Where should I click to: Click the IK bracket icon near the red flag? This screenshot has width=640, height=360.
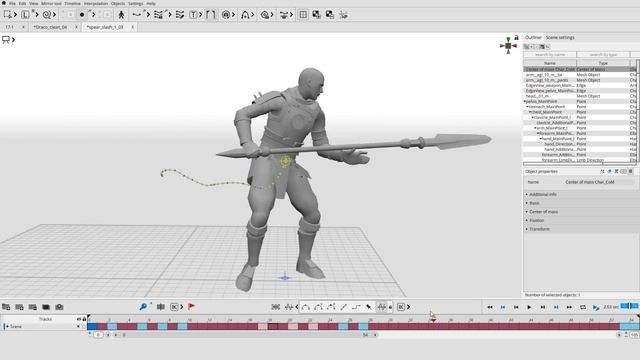click(x=174, y=307)
